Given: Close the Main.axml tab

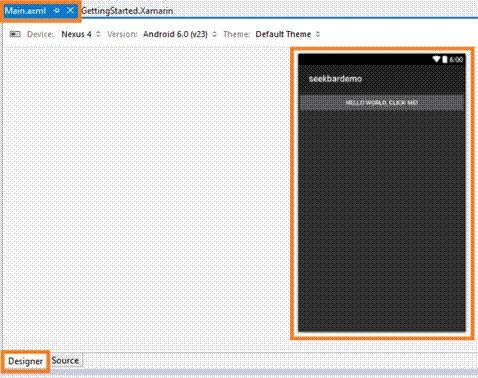Looking at the screenshot, I should (70, 11).
